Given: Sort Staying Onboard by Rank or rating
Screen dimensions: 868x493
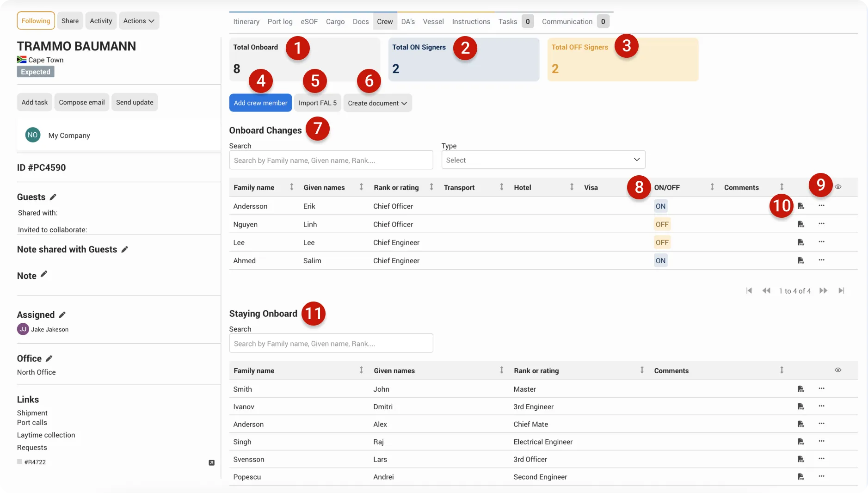Looking at the screenshot, I should pos(642,370).
